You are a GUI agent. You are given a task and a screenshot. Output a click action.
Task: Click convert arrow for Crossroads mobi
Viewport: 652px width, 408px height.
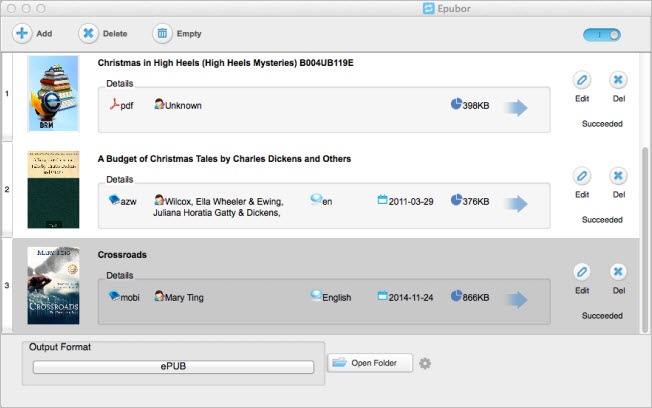(x=516, y=300)
